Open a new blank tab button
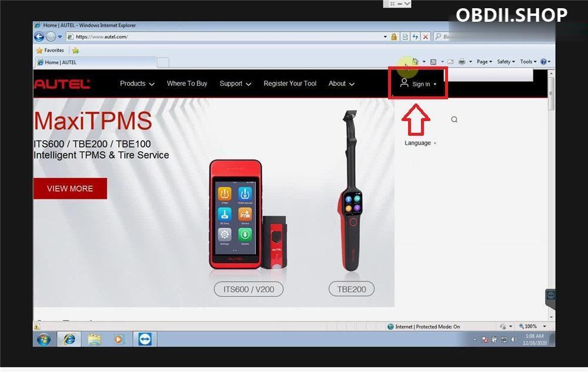This screenshot has height=372, width=588. pos(163,62)
